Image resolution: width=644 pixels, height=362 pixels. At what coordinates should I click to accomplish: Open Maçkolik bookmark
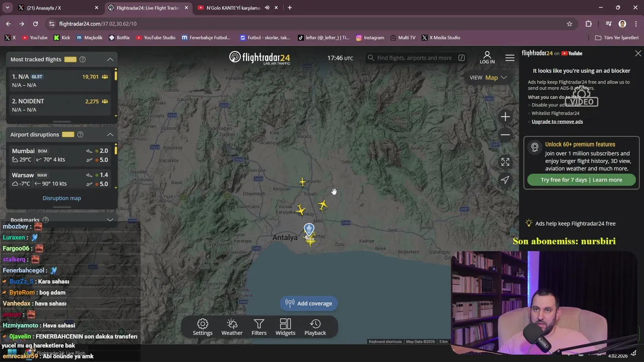(89, 38)
